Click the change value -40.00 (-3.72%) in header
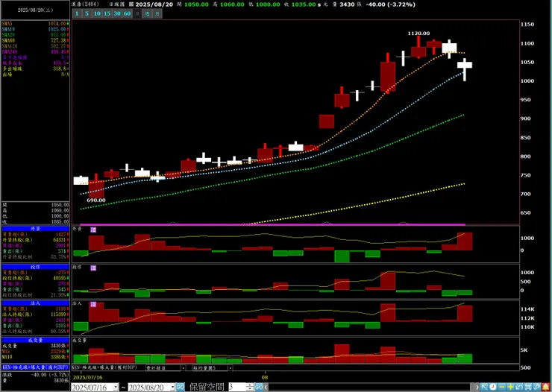Viewport: 552px width, 392px height. click(x=390, y=4)
